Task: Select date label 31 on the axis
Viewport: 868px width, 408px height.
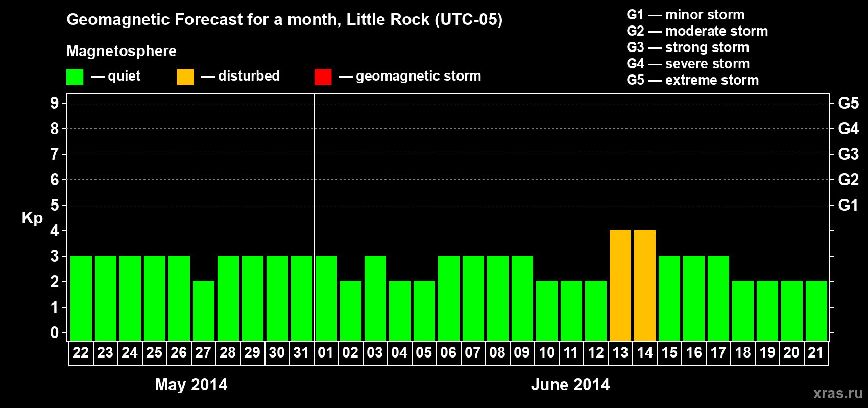Action: click(301, 352)
